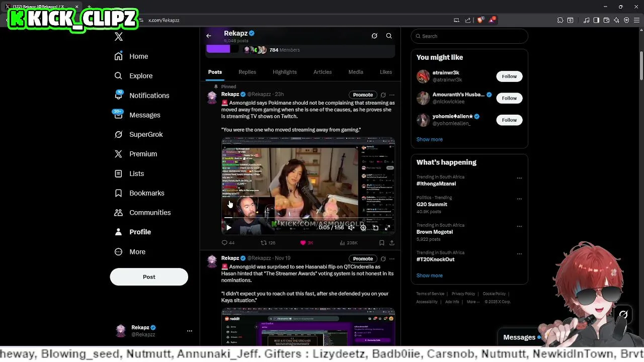Image resolution: width=644 pixels, height=362 pixels.
Task: Open Messages in the sidebar
Action: 137,115
